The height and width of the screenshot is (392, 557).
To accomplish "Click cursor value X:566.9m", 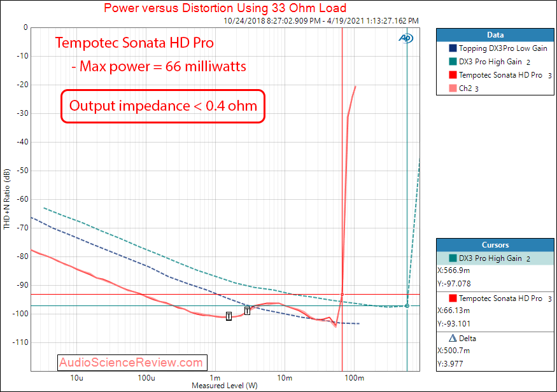I will click(454, 270).
